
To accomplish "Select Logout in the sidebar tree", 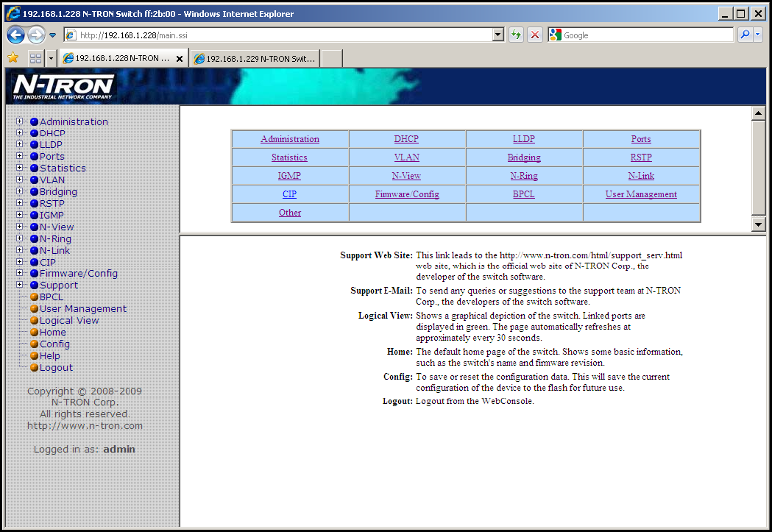I will pyautogui.click(x=56, y=368).
